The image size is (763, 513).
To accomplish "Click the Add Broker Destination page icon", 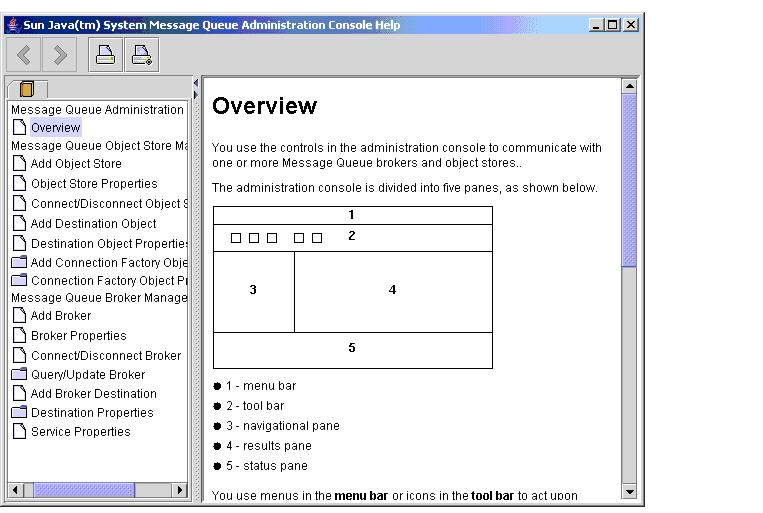I will coord(19,393).
